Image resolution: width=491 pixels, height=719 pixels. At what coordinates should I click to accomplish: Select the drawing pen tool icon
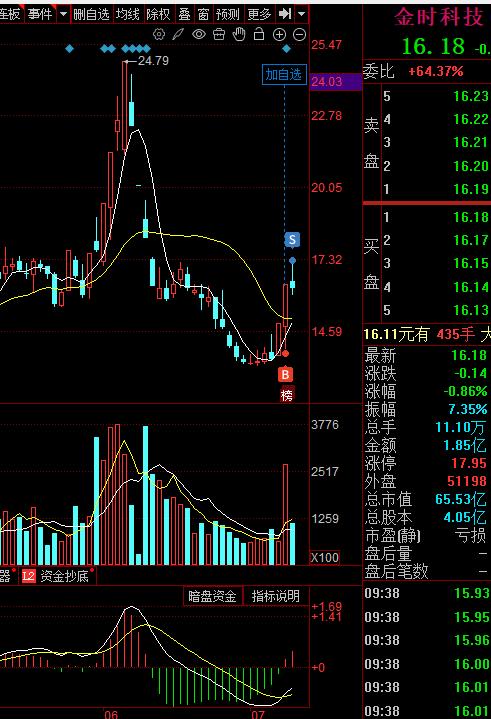pyautogui.click(x=178, y=34)
